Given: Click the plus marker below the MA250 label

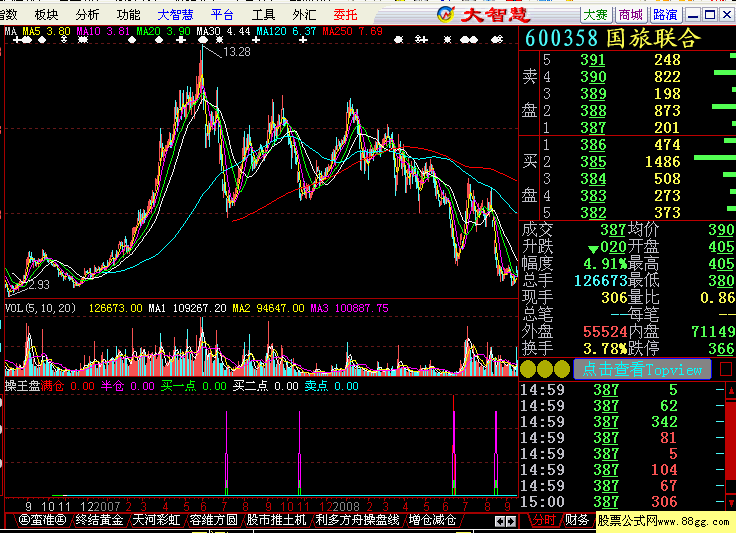Looking at the screenshot, I should coord(303,40).
